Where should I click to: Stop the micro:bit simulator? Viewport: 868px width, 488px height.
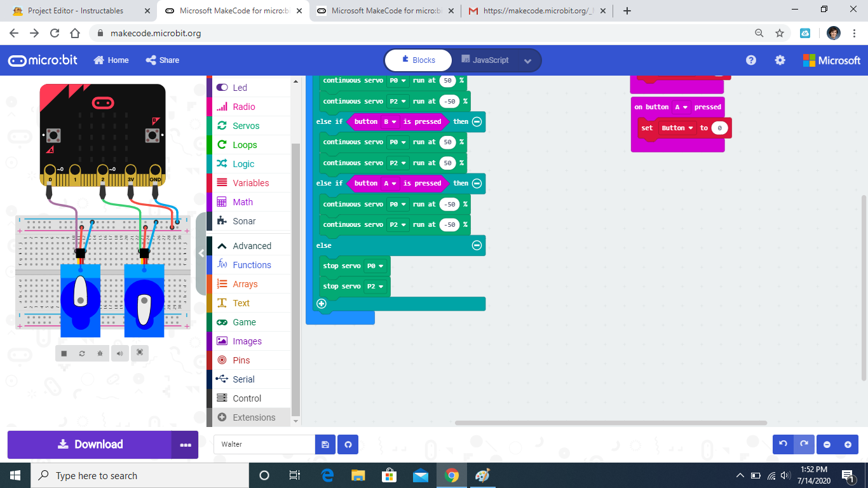coord(64,353)
